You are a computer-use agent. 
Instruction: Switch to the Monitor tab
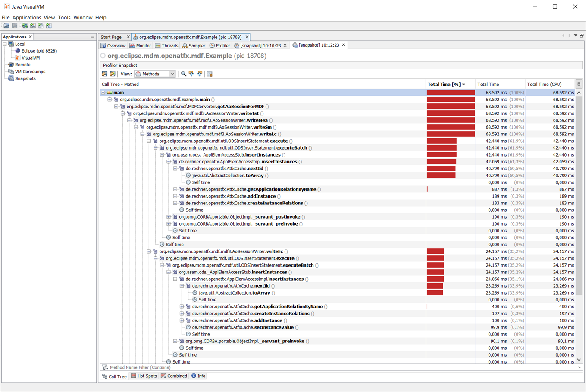coord(140,46)
